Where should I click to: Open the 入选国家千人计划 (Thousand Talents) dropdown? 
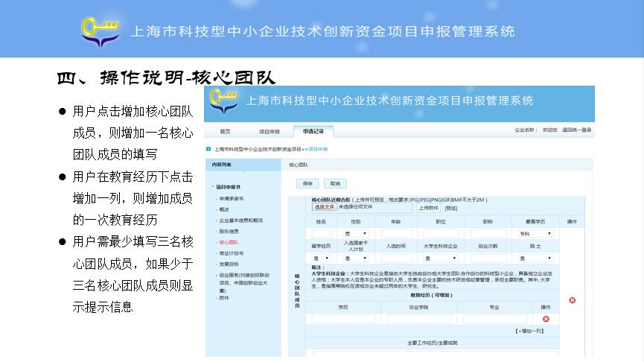click(x=356, y=258)
